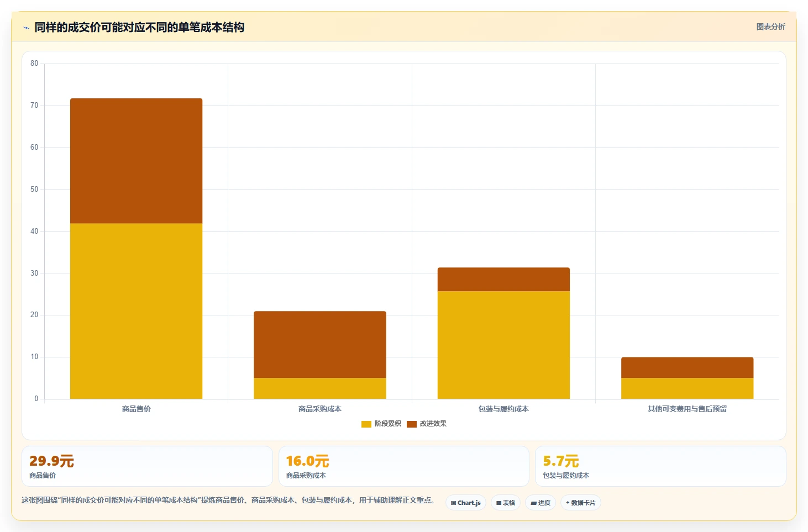Viewport: 808px width, 532px height.
Task: Click the 阶段累积 legend label
Action: (x=387, y=424)
